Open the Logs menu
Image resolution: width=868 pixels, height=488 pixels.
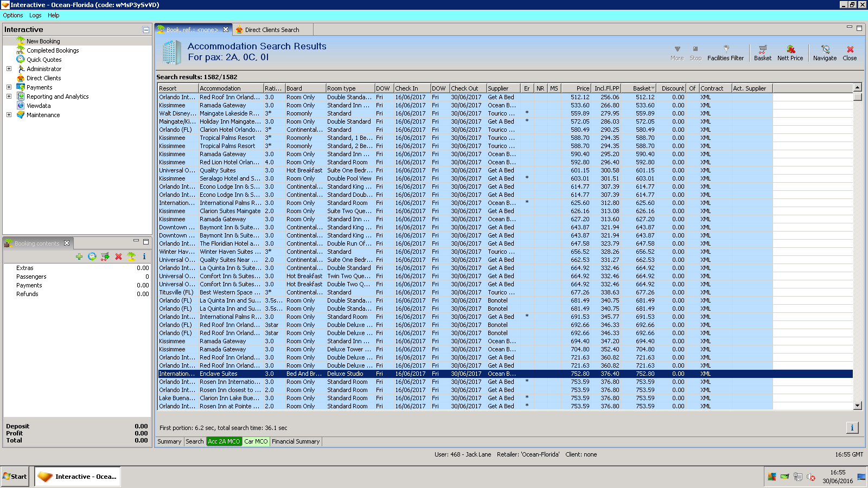[x=35, y=15]
